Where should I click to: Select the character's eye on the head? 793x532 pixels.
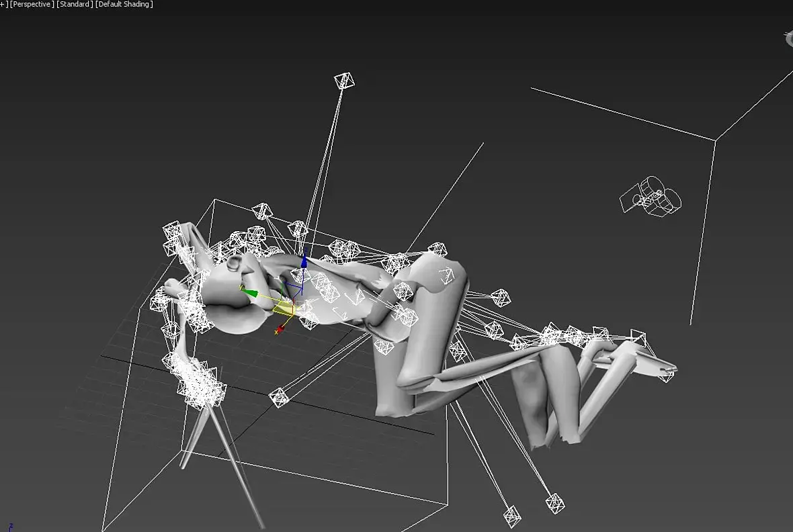(235, 263)
